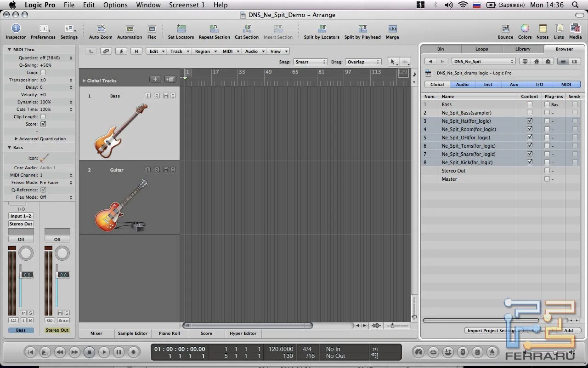Click the Bass channel volume fader
The image size is (588, 368).
click(x=27, y=275)
